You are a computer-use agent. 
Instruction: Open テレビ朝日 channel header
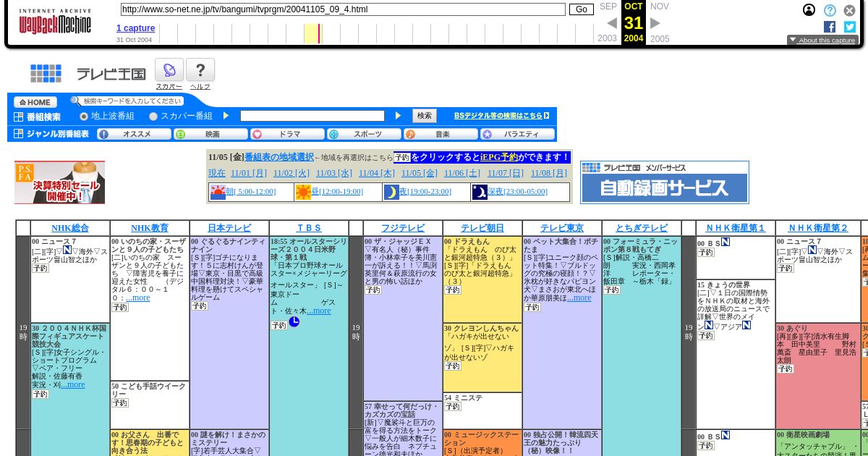[x=482, y=228]
